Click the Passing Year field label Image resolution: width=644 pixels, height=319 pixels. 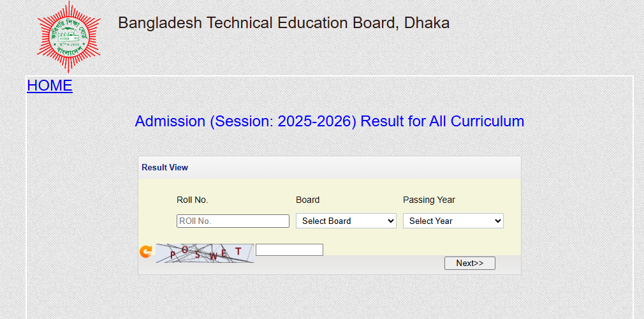[429, 200]
